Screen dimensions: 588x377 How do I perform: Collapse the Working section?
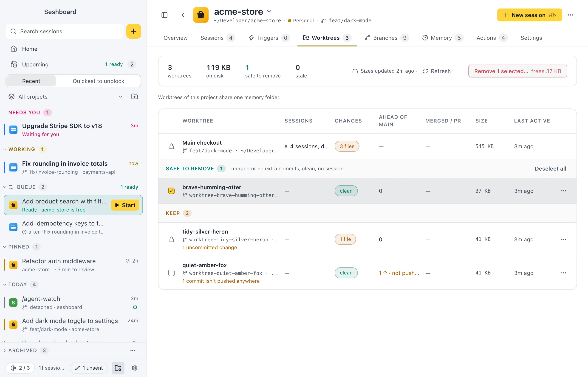pyautogui.click(x=4, y=149)
